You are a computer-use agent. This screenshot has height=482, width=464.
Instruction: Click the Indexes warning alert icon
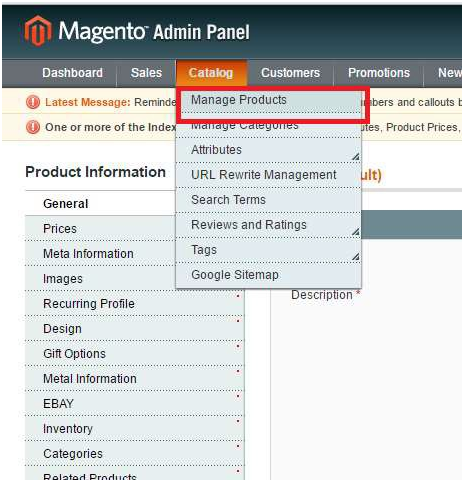pos(33,127)
